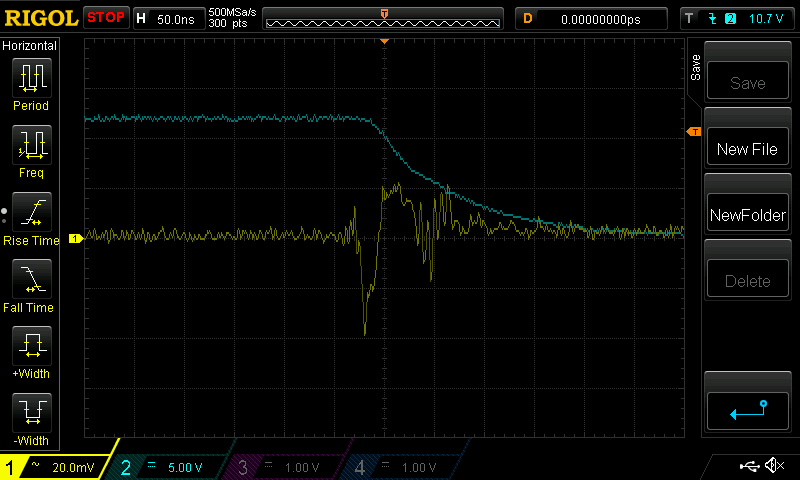
Task: Select the channel 1 tab at 20.0mV
Action: click(54, 467)
